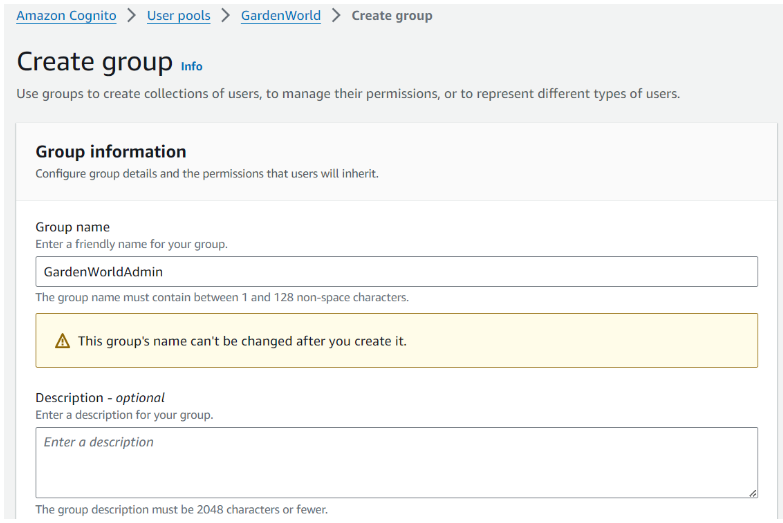
Task: Open the Info link beside Create group
Action: (191, 66)
